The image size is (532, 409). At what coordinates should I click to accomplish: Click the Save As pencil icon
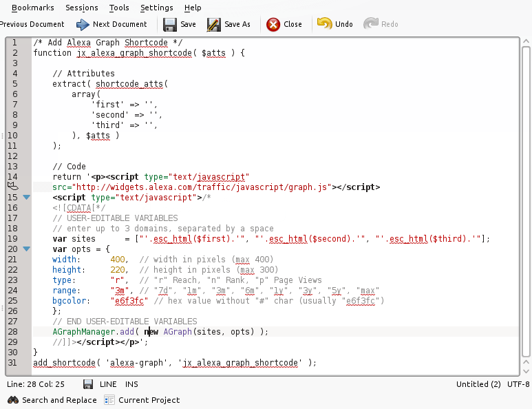click(214, 24)
